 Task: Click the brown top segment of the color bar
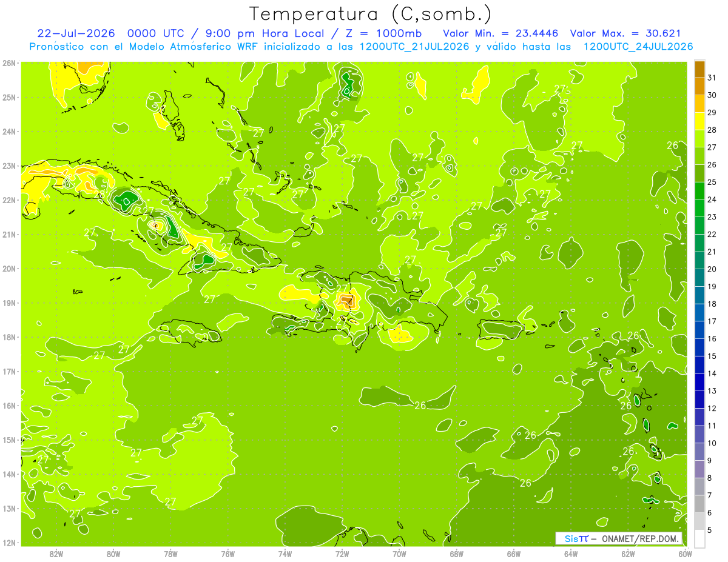[x=699, y=69]
